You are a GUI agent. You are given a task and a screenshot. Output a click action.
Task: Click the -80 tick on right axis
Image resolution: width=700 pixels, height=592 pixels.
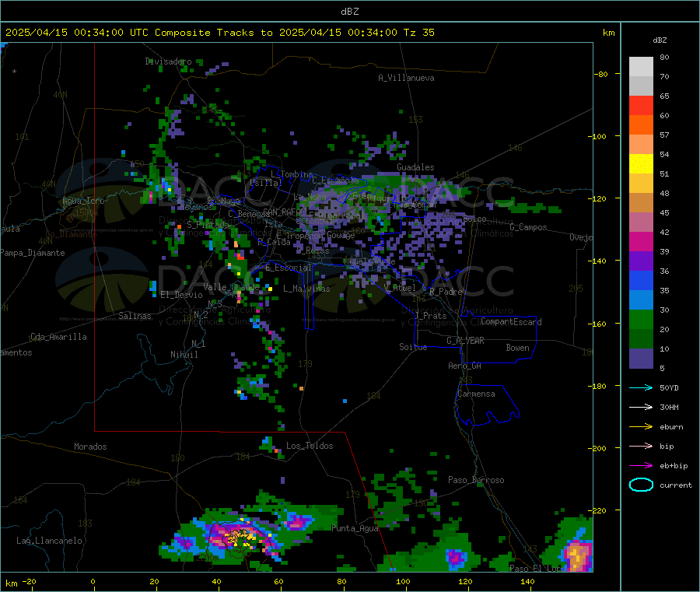point(600,74)
